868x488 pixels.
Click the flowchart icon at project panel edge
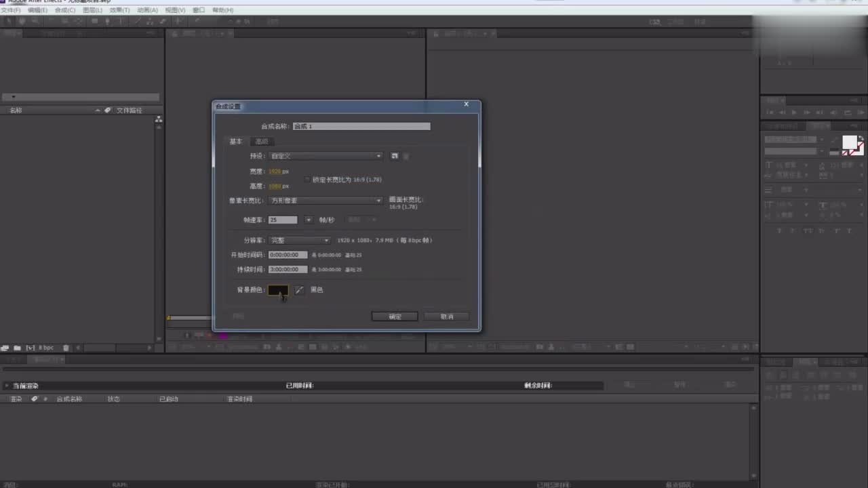pyautogui.click(x=159, y=119)
